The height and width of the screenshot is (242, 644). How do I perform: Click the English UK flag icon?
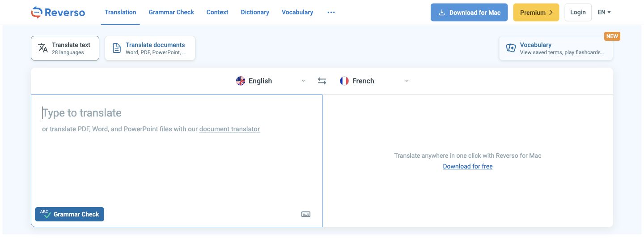pos(241,81)
